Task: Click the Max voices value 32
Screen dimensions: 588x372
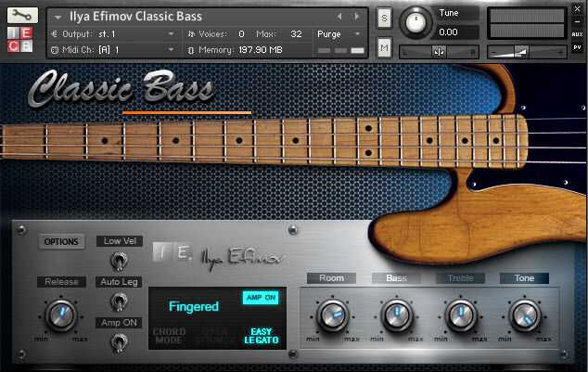Action: click(296, 34)
